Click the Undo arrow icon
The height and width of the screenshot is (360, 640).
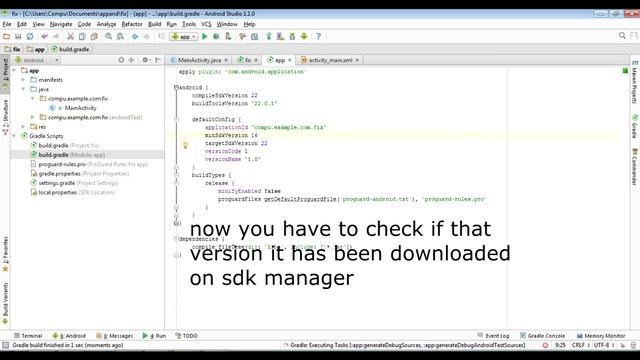[x=44, y=36]
